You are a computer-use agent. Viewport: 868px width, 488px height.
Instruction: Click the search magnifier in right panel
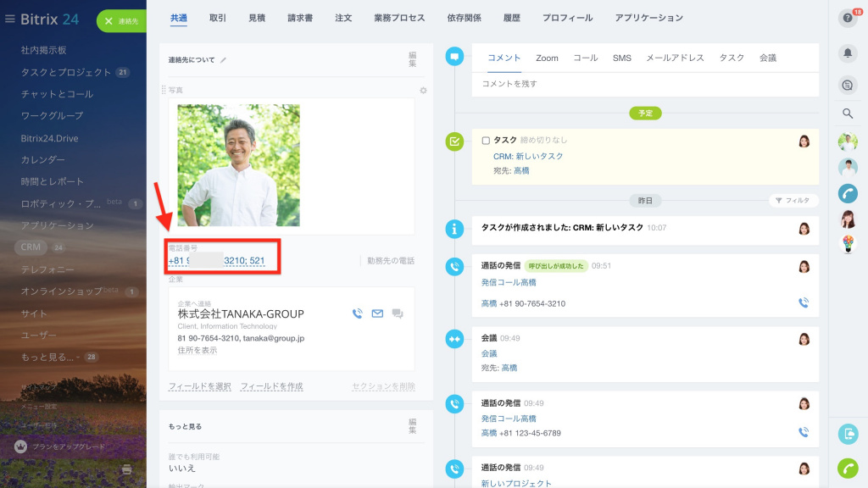[x=848, y=114]
